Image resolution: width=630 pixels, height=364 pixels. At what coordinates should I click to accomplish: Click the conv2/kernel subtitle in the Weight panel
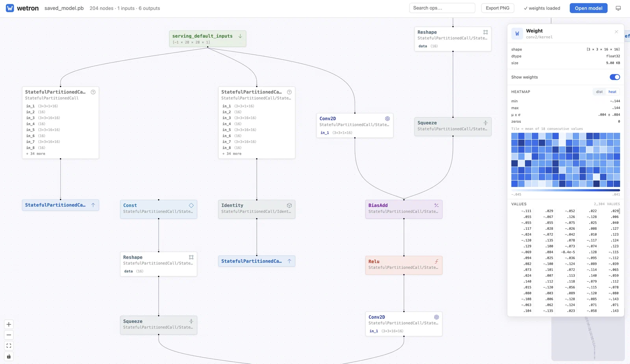539,37
